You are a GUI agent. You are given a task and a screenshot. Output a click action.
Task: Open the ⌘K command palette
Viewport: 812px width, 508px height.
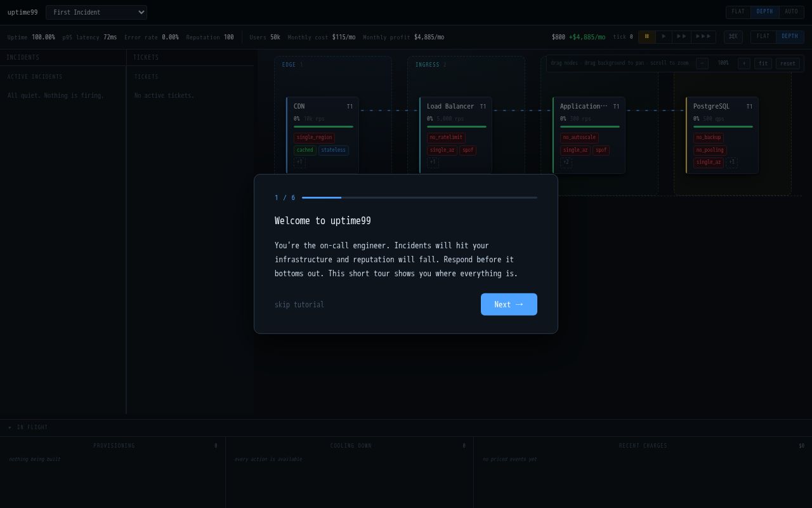(733, 37)
